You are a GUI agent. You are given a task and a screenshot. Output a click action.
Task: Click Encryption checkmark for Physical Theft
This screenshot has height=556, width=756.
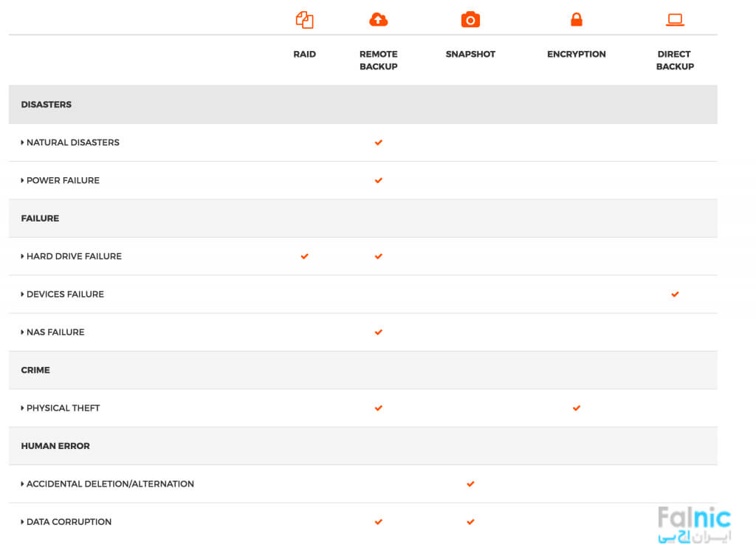(x=577, y=408)
